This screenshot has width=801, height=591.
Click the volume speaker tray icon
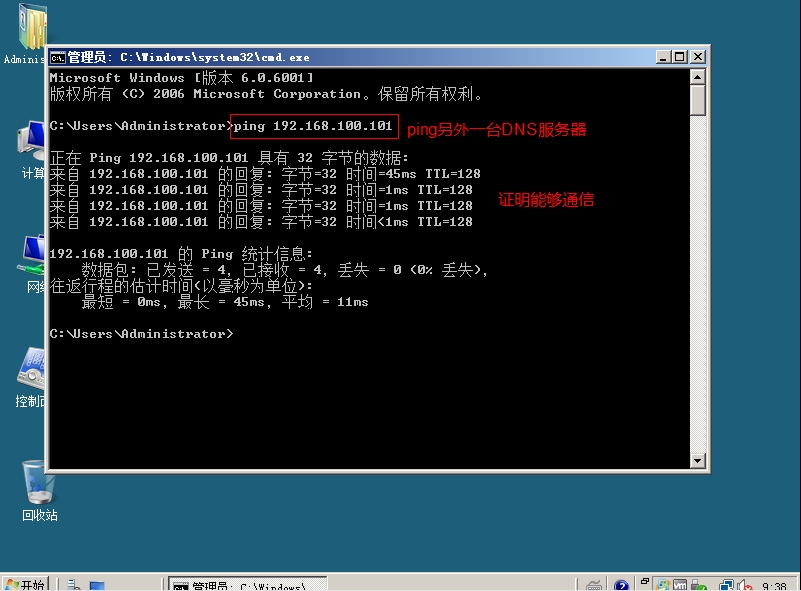[x=745, y=585]
